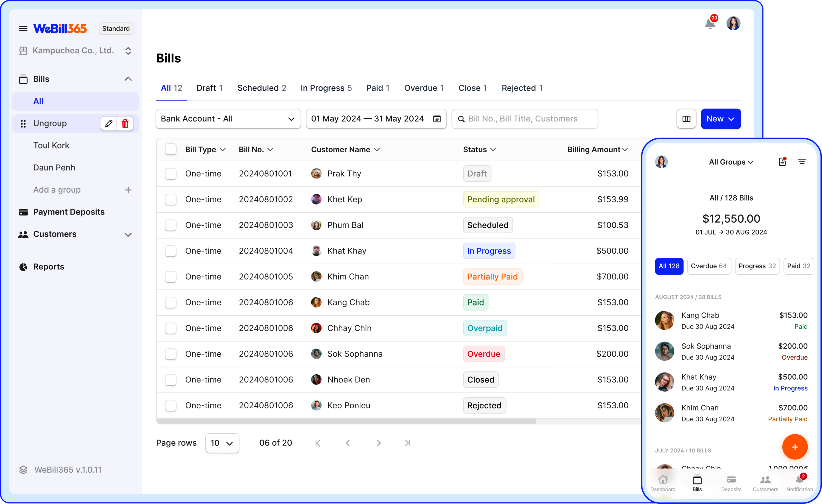
Task: Sort by Bill Type column header
Action: [205, 150]
